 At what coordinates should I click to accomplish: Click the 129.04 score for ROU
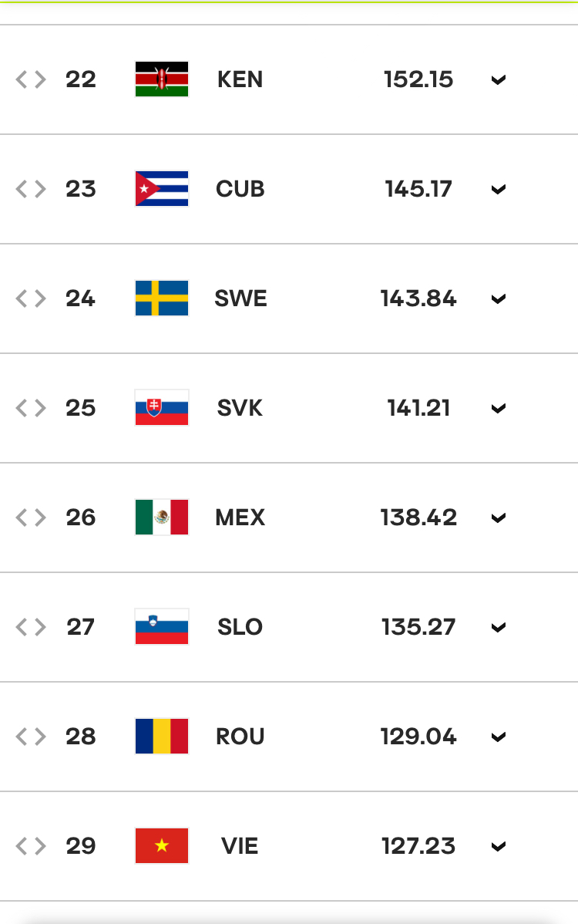pos(418,737)
